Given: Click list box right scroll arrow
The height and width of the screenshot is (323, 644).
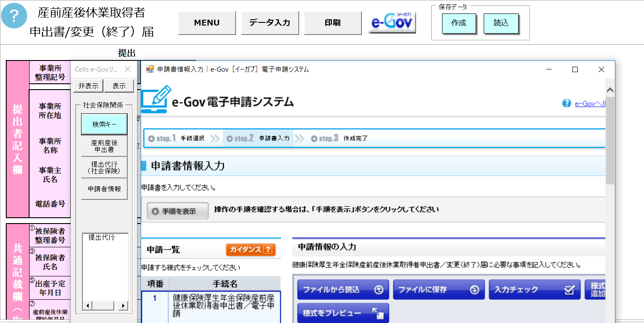Looking at the screenshot, I should coord(123,306).
